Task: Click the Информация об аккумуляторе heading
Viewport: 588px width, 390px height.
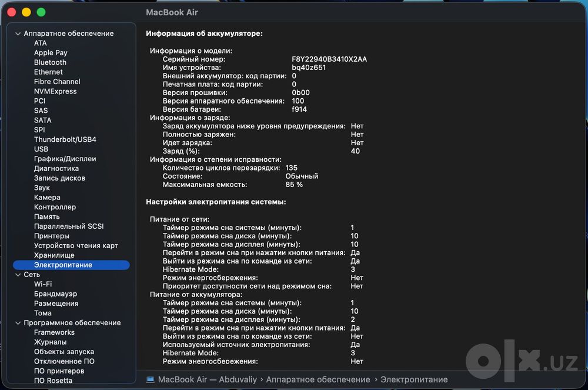Action: pyautogui.click(x=205, y=34)
